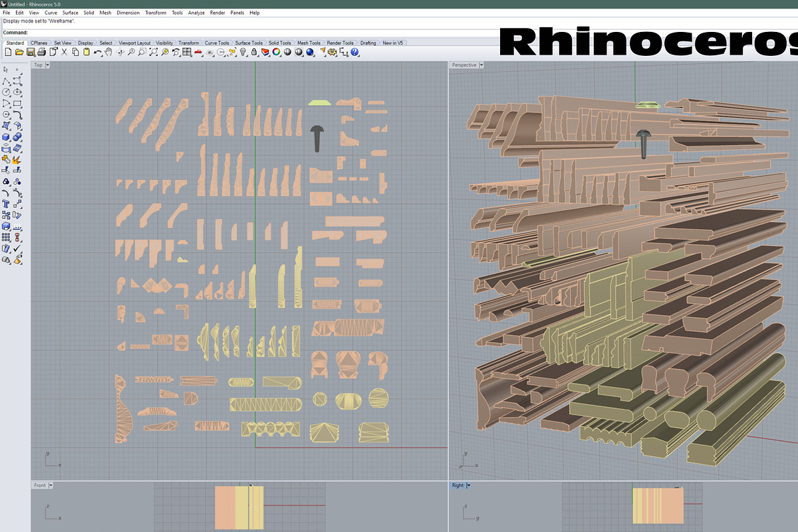Click the Explode burst icon
Screen dimensions: 798x532
[x=17, y=159]
